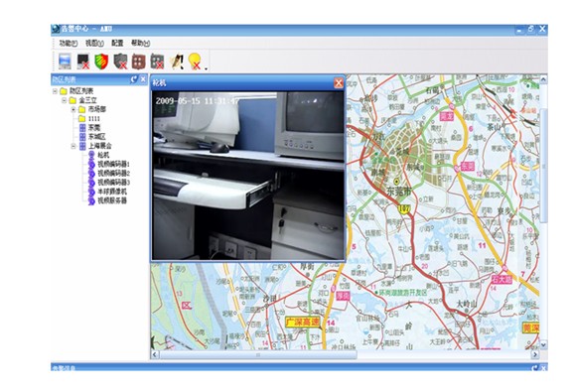This screenshot has height=392, width=572.
Task: Close the camera video popup window
Action: click(x=339, y=82)
